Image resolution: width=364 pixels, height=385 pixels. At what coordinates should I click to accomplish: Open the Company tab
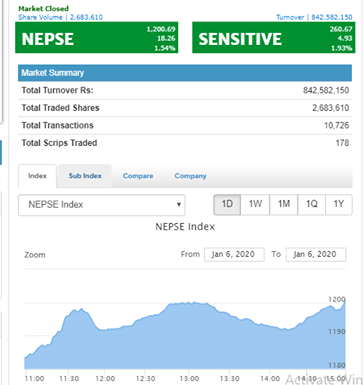click(x=190, y=176)
